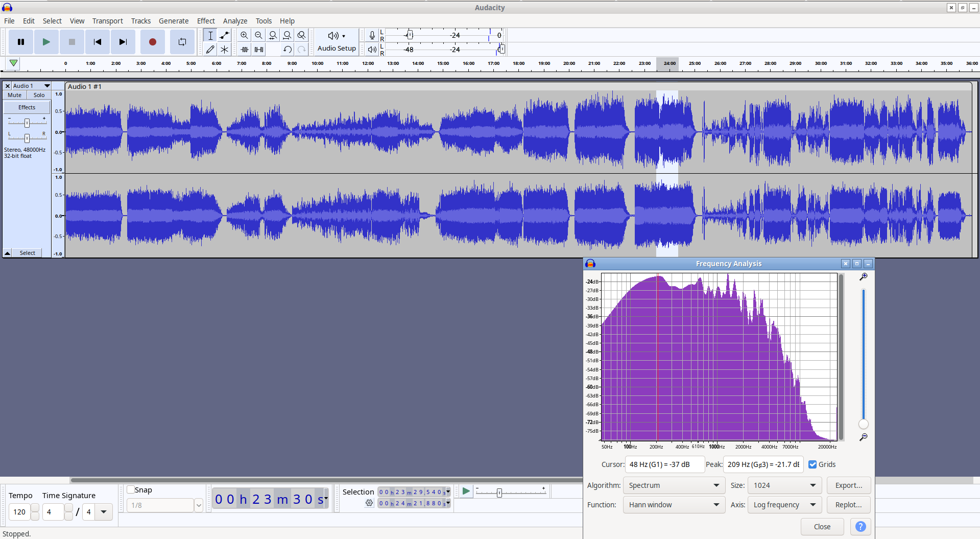This screenshot has height=539, width=980.
Task: Undo the last action
Action: coord(288,50)
